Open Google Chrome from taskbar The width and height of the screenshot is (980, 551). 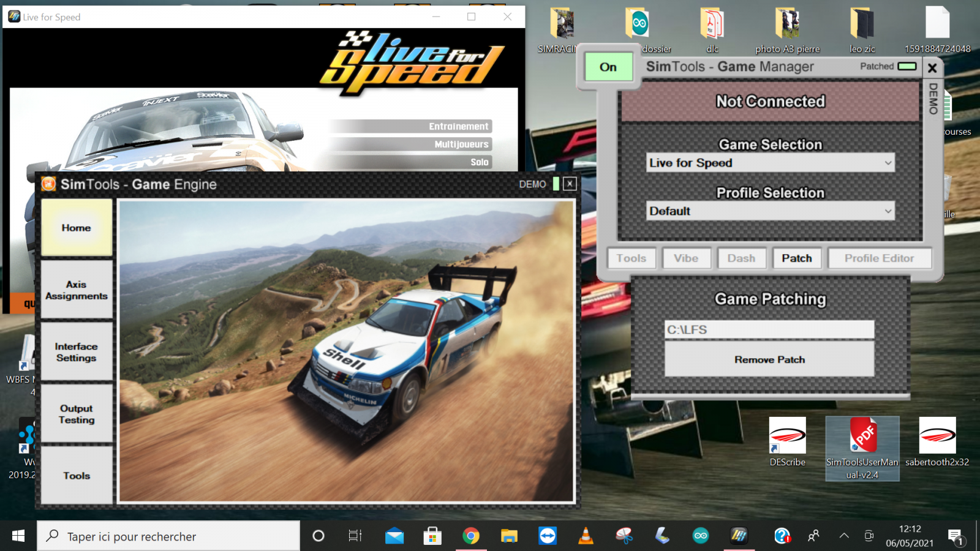tap(471, 536)
